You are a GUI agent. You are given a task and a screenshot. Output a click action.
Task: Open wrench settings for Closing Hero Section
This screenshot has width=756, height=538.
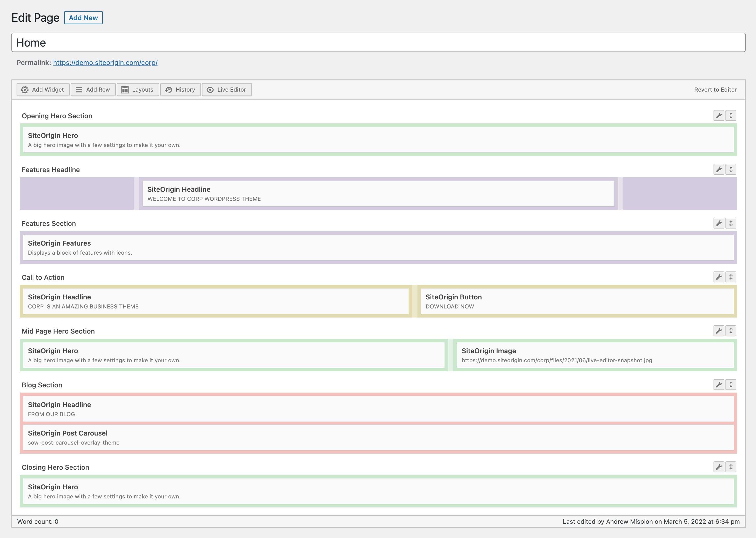(718, 467)
